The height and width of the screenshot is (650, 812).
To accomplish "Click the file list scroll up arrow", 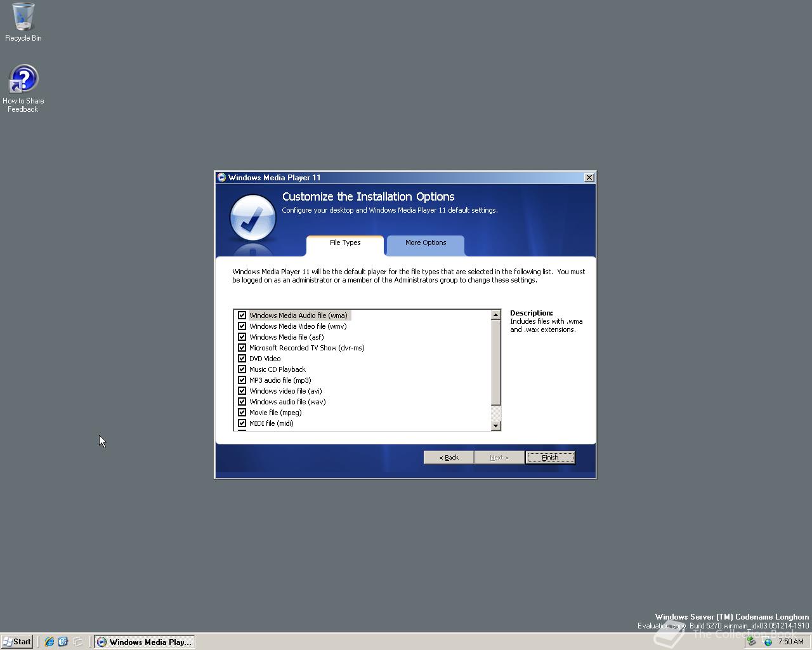I will point(496,315).
